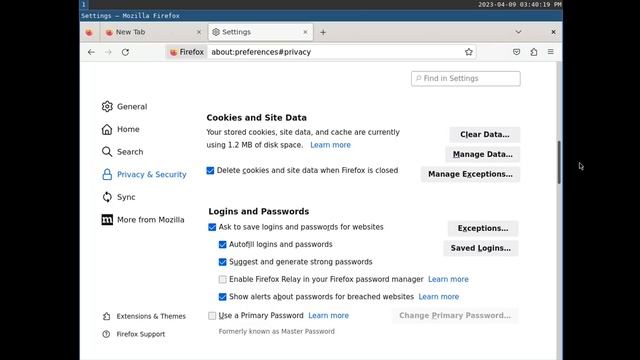Click the Extensions & Themes puzzle icon
Image resolution: width=640 pixels, height=360 pixels.
tap(107, 316)
